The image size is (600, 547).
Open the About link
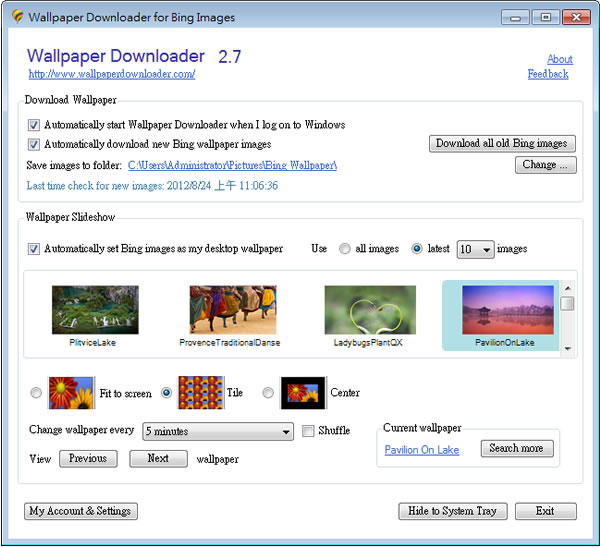pos(560,59)
